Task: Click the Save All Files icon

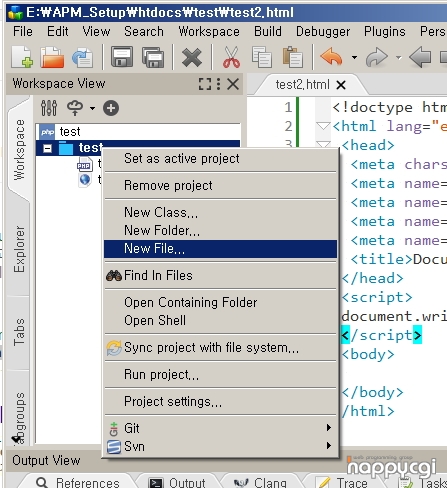Action: (153, 57)
